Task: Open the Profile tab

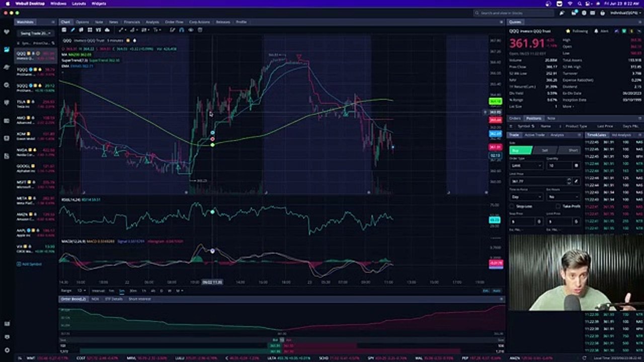Action: tap(242, 22)
